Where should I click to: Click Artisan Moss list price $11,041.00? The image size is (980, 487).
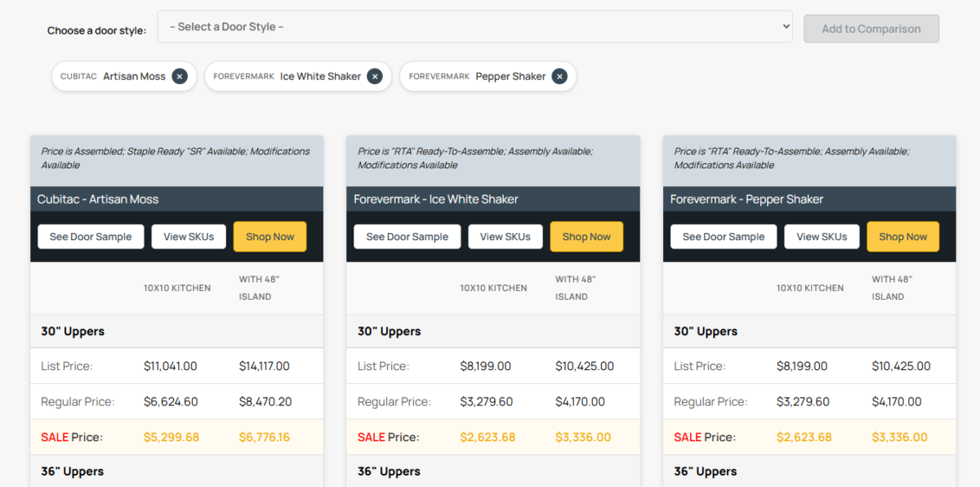171,366
